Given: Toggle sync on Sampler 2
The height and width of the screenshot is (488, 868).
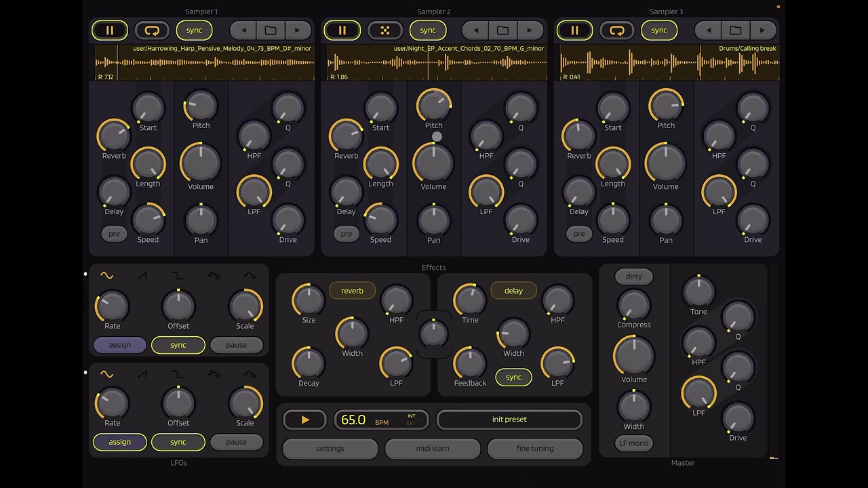Looking at the screenshot, I should click(x=428, y=30).
